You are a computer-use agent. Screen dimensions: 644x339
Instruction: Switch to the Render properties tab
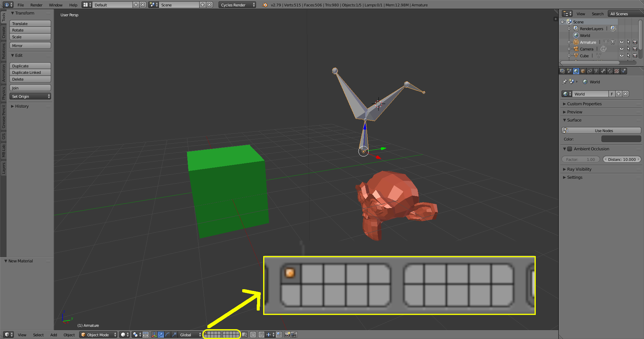point(562,71)
